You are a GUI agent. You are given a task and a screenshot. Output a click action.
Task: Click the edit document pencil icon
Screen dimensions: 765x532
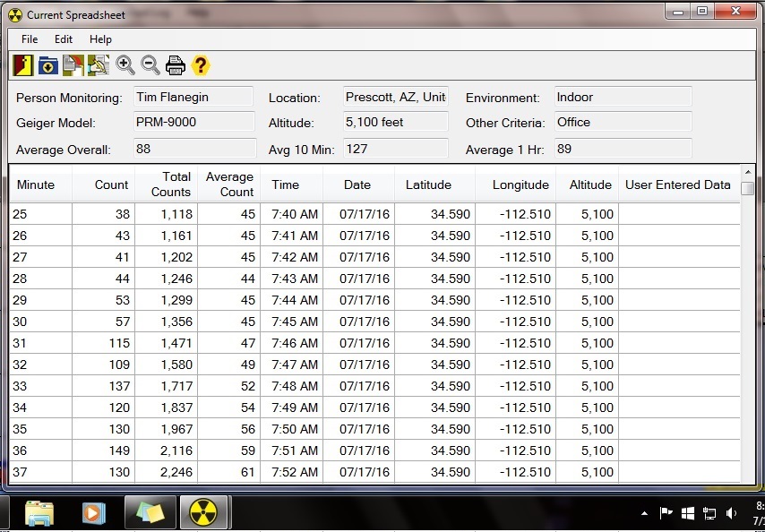[x=99, y=65]
